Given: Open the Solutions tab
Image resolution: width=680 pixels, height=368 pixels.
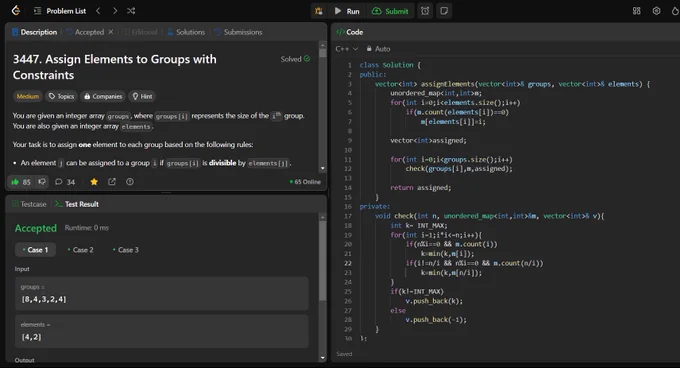Looking at the screenshot, I should (186, 32).
